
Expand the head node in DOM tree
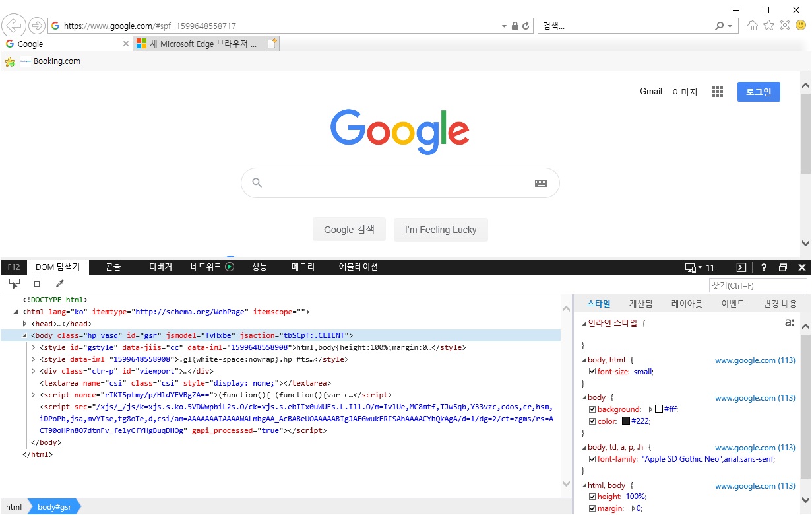24,324
